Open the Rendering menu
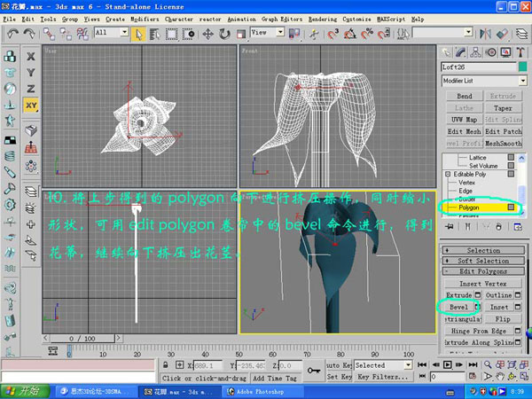The height and width of the screenshot is (399, 532). tap(323, 20)
